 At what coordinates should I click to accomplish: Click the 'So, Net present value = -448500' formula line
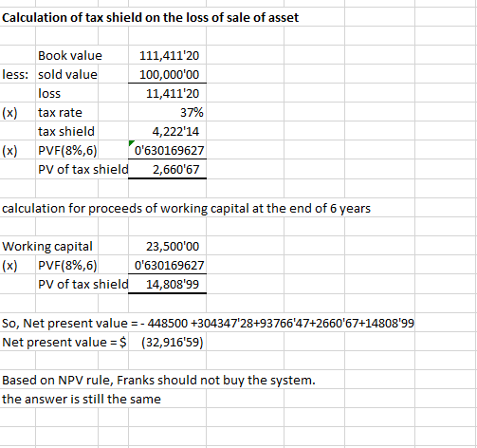click(208, 324)
